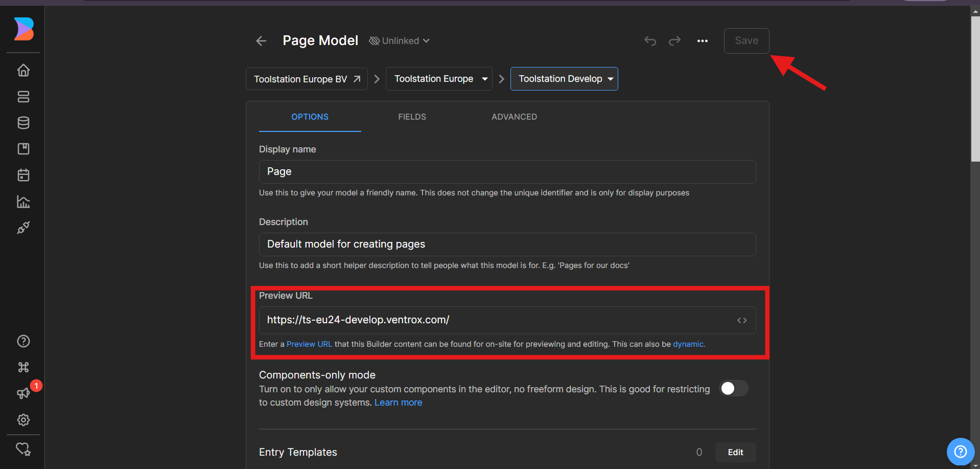The height and width of the screenshot is (469, 980).
Task: Open the code editor icon in Preview URL
Action: [742, 320]
